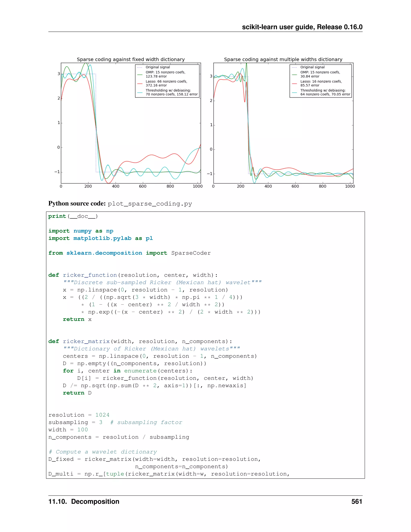Click docstring 'Dictionary of Ricker (Mexican hat) wavelets'
The height and width of the screenshot is (532, 411).
(152, 349)
